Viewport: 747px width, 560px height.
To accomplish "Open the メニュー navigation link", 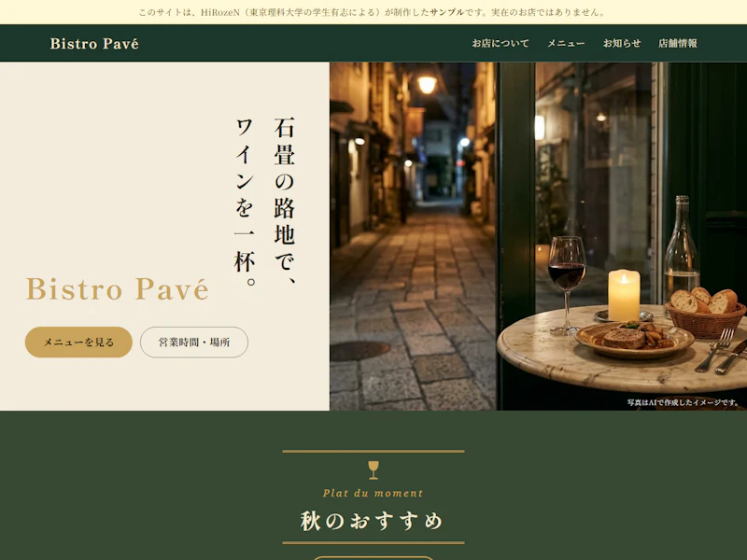I will click(x=566, y=43).
